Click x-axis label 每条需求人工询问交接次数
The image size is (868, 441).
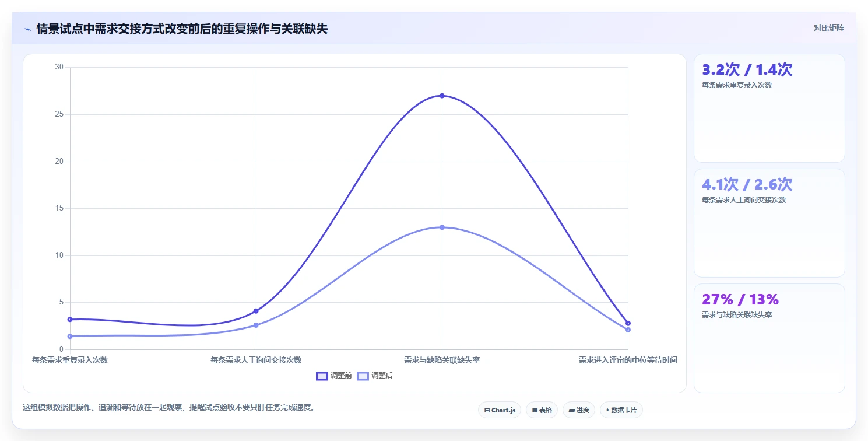pyautogui.click(x=256, y=360)
